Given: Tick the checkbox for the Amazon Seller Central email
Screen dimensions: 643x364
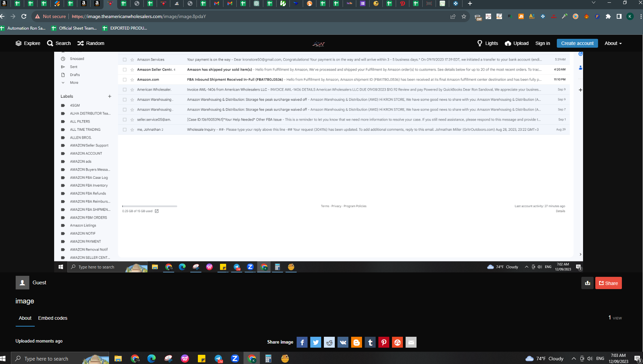Looking at the screenshot, I should 125,70.
